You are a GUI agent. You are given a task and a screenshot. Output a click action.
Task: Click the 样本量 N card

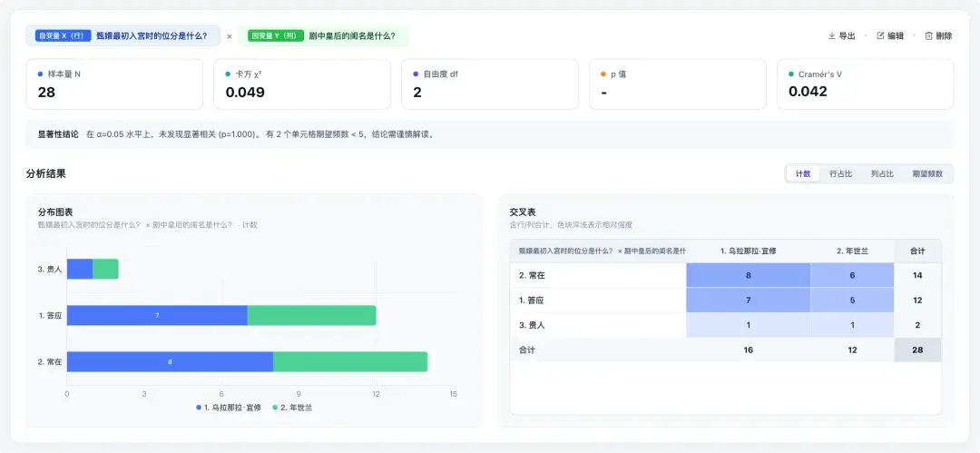click(x=114, y=84)
